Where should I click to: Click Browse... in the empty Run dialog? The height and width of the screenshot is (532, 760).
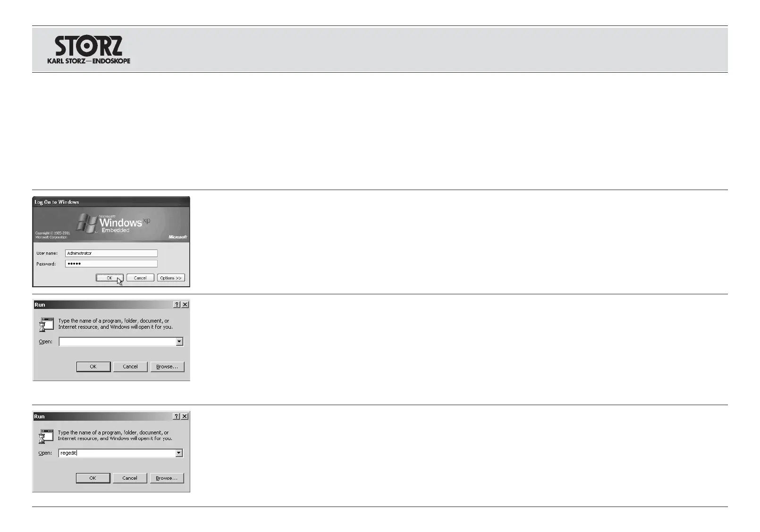point(167,366)
